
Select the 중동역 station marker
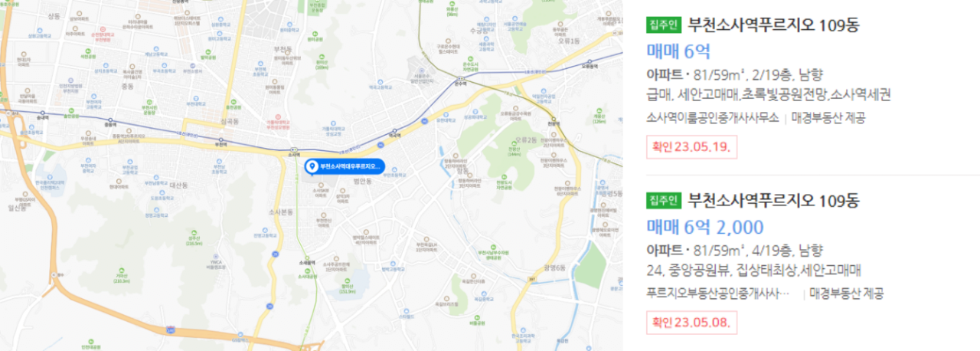[110, 120]
